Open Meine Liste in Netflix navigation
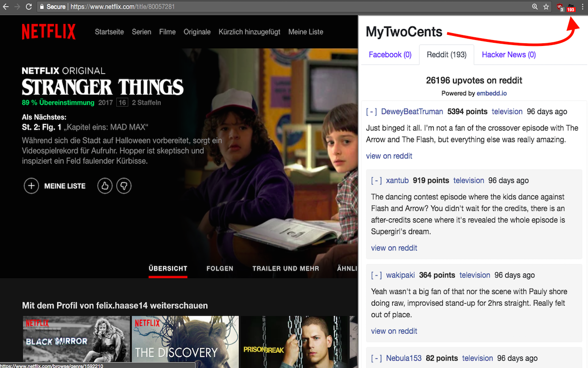The image size is (588, 368). click(x=306, y=32)
